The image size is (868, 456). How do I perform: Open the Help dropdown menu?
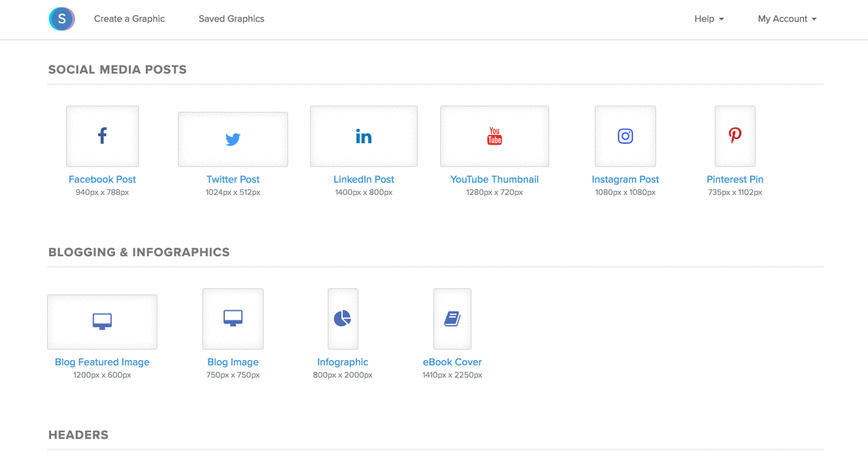pos(709,19)
